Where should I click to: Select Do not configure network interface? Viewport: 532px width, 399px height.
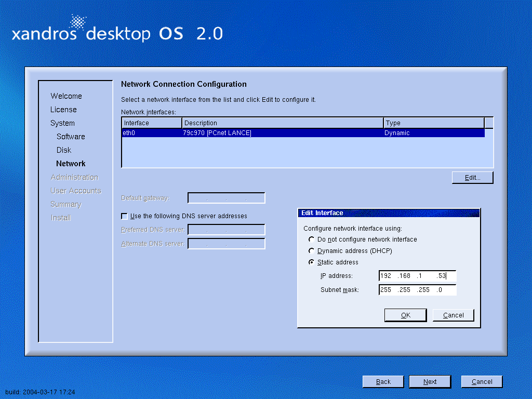312,240
